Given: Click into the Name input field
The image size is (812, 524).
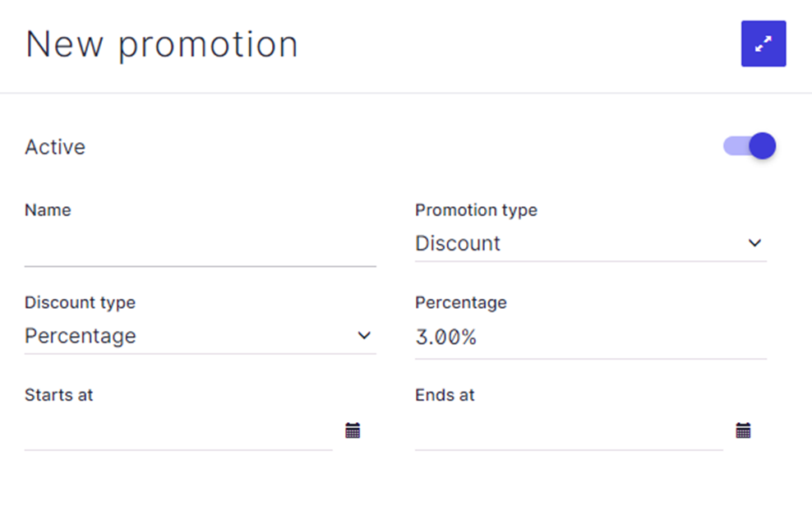Looking at the screenshot, I should [x=200, y=251].
